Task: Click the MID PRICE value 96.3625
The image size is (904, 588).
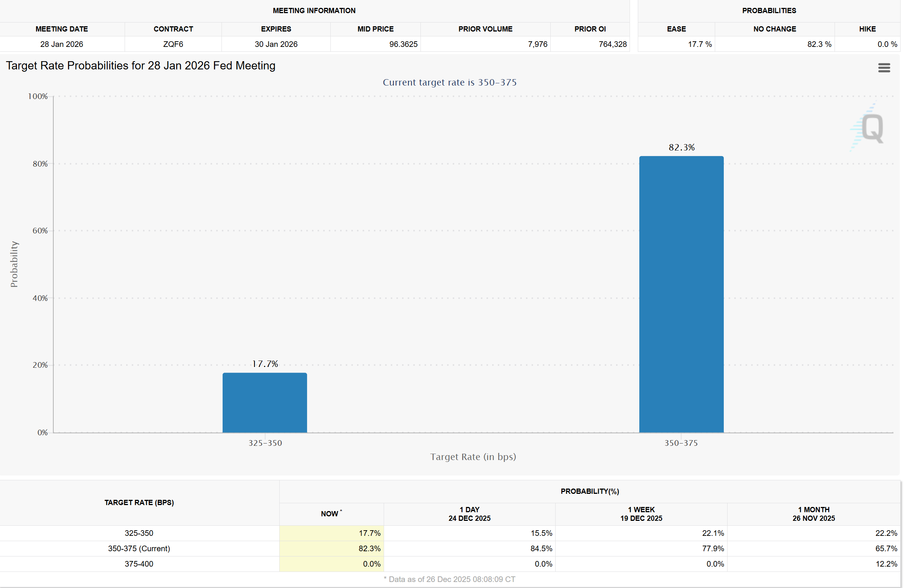Action: tap(403, 44)
